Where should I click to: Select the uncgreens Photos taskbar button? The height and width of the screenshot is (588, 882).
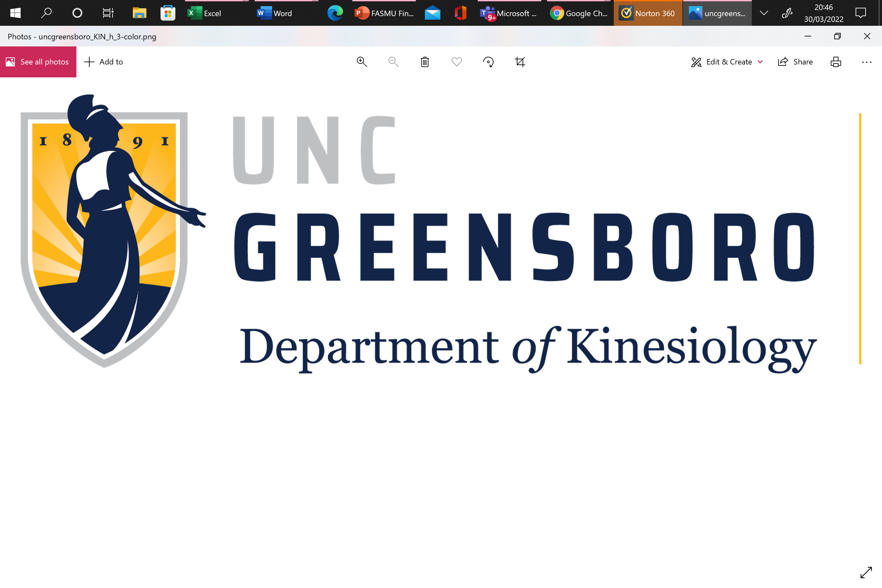(x=717, y=13)
